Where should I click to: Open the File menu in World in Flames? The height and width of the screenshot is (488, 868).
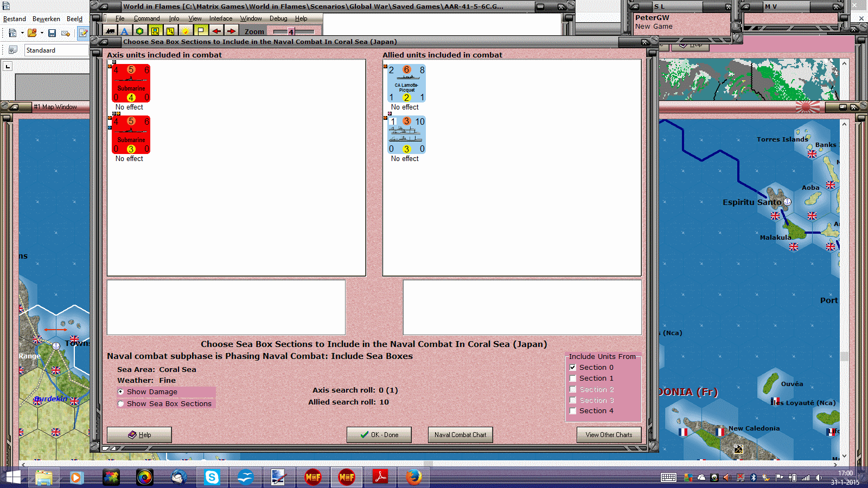point(120,18)
